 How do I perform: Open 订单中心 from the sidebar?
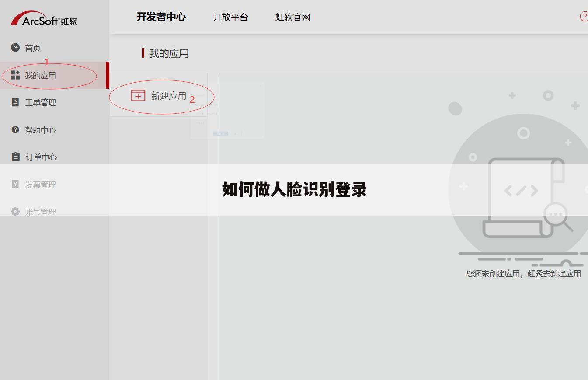pyautogui.click(x=41, y=157)
